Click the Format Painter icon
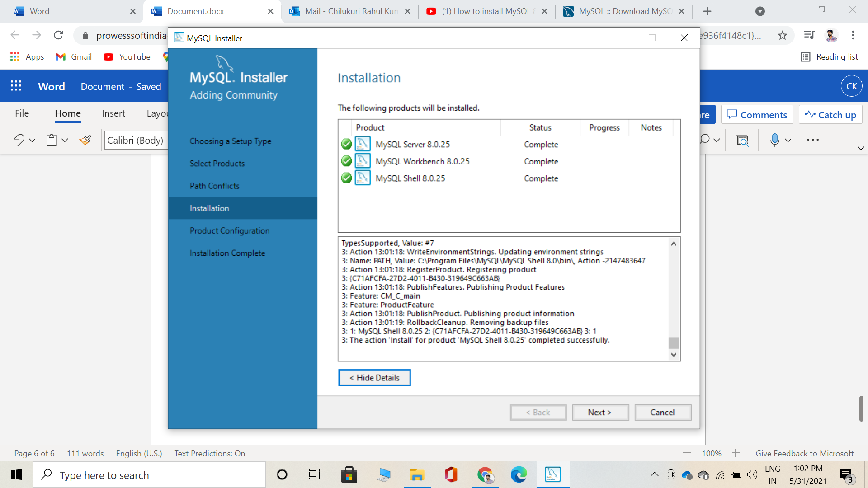 (85, 140)
